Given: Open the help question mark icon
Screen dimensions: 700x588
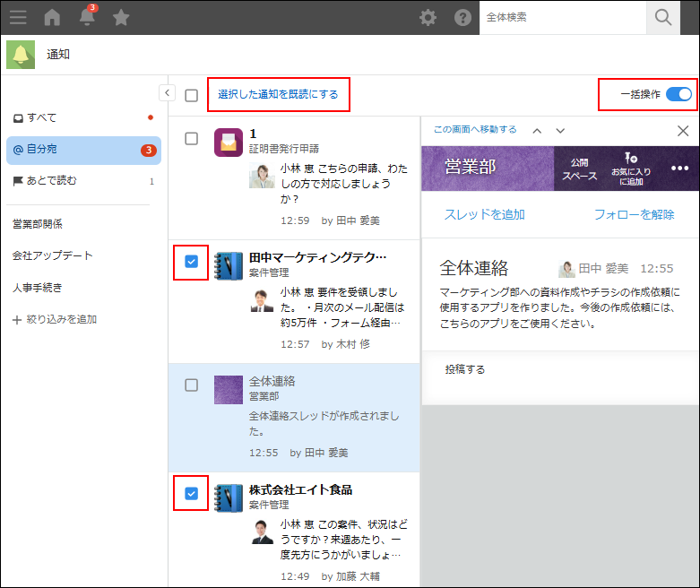Looking at the screenshot, I should (x=462, y=18).
